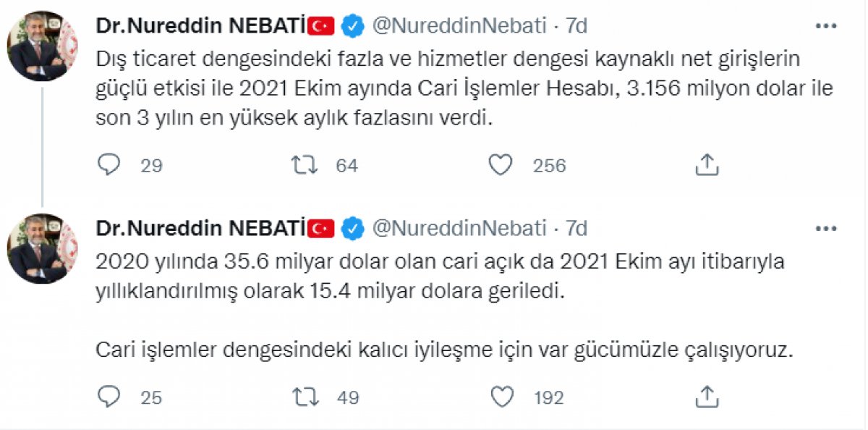This screenshot has width=868, height=430.
Task: Share the first tweet via share icon
Action: (x=706, y=166)
